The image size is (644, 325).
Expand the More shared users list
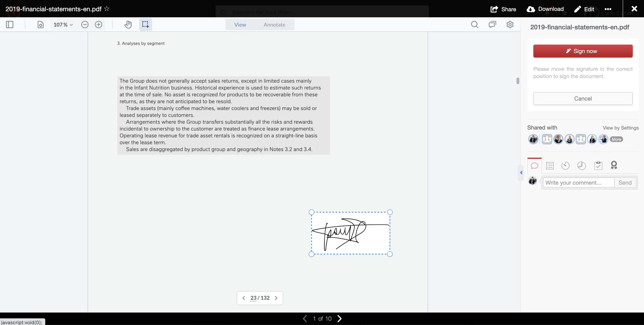(x=616, y=139)
